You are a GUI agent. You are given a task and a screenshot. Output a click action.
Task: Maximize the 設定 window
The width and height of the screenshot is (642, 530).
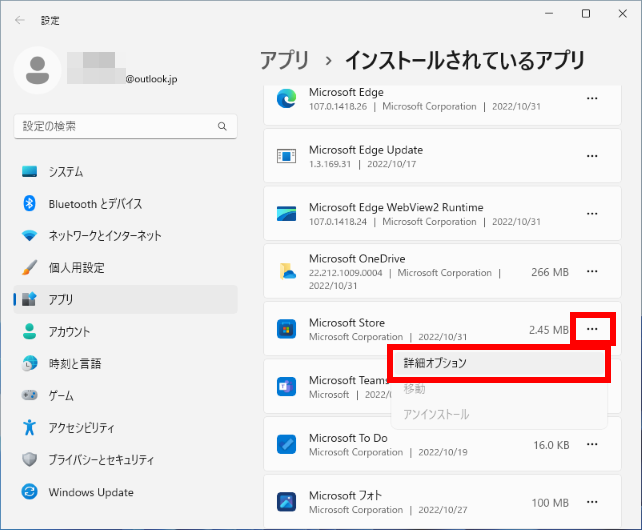click(x=586, y=14)
